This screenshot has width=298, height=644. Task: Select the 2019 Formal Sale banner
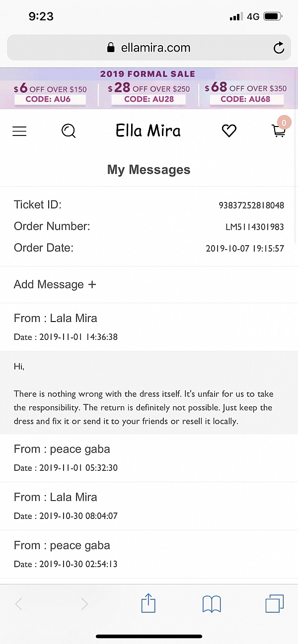tap(148, 74)
